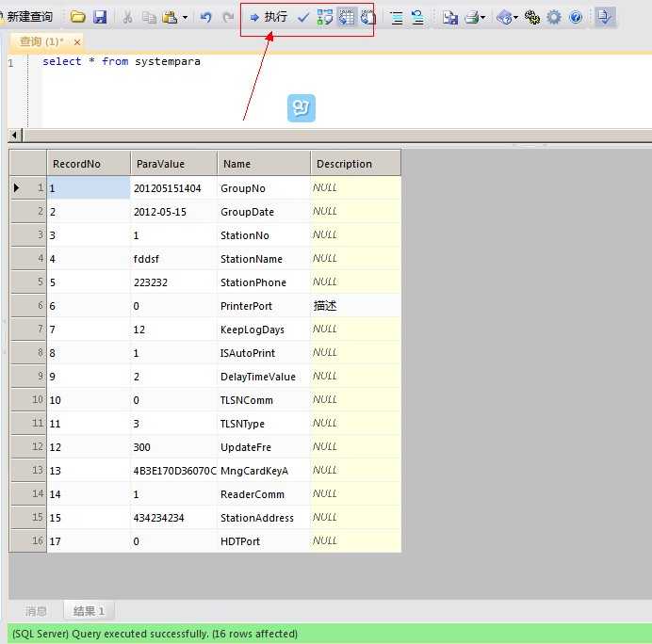652x644 pixels.
Task: Click the KeepLogDays cell
Action: pyautogui.click(x=264, y=330)
